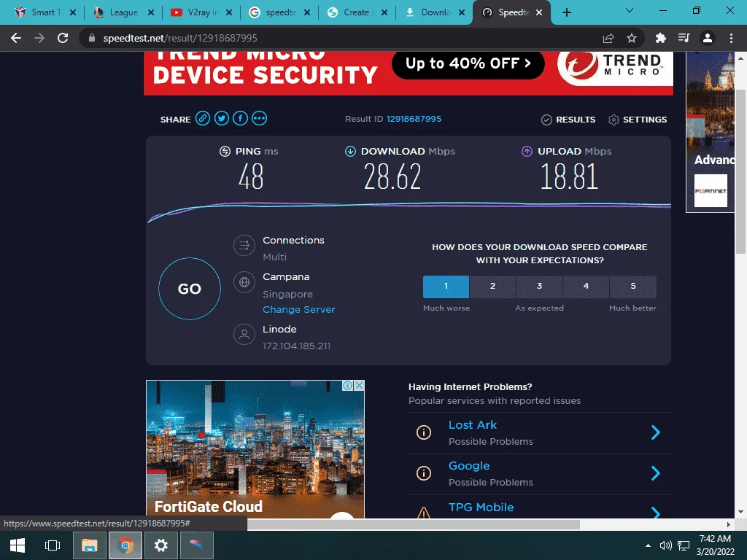Close the League tab
747x560 pixels.
(151, 12)
